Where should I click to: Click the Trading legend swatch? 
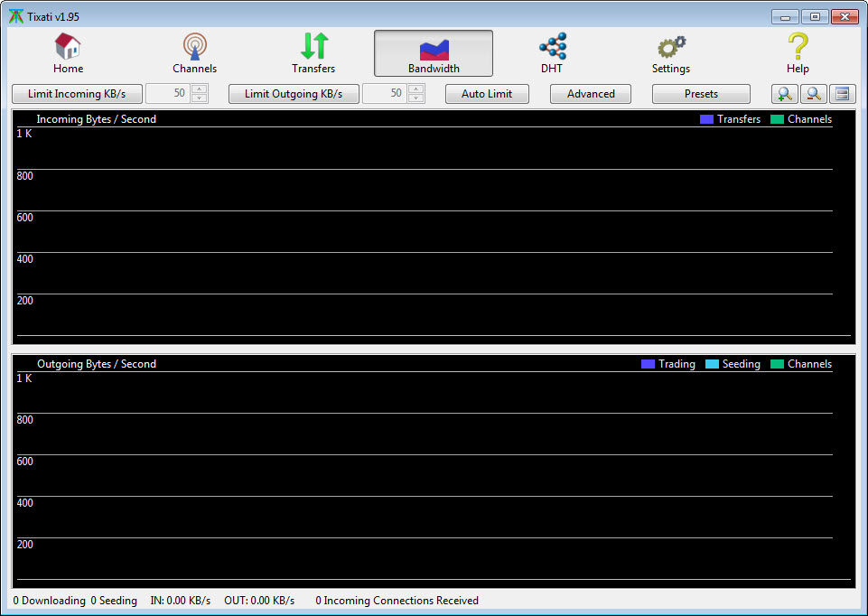[x=648, y=364]
